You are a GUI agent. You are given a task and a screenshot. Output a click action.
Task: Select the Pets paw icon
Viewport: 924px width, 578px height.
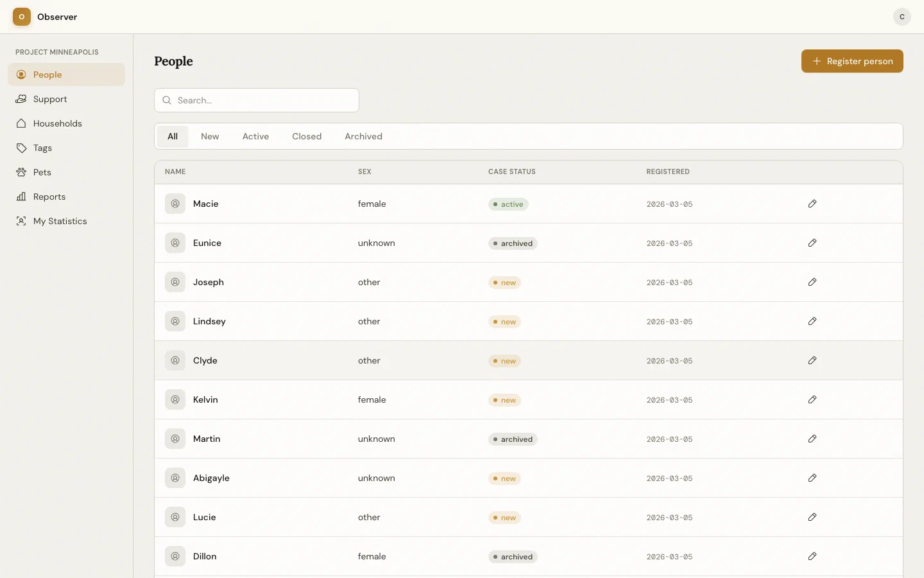coord(21,172)
